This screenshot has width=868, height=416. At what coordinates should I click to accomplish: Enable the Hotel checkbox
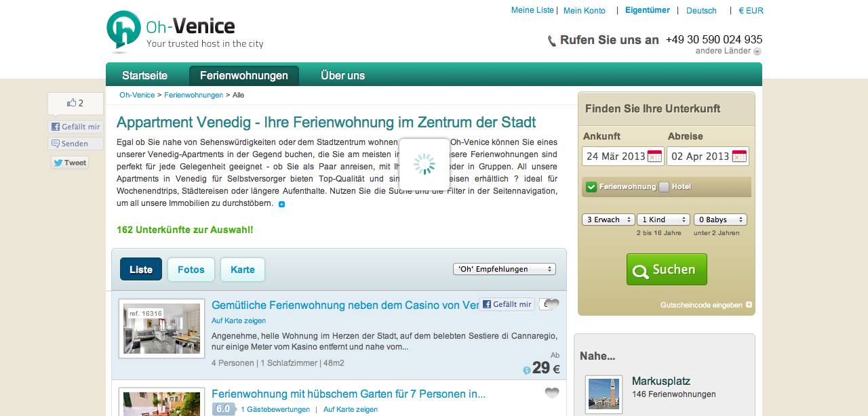[x=664, y=187]
